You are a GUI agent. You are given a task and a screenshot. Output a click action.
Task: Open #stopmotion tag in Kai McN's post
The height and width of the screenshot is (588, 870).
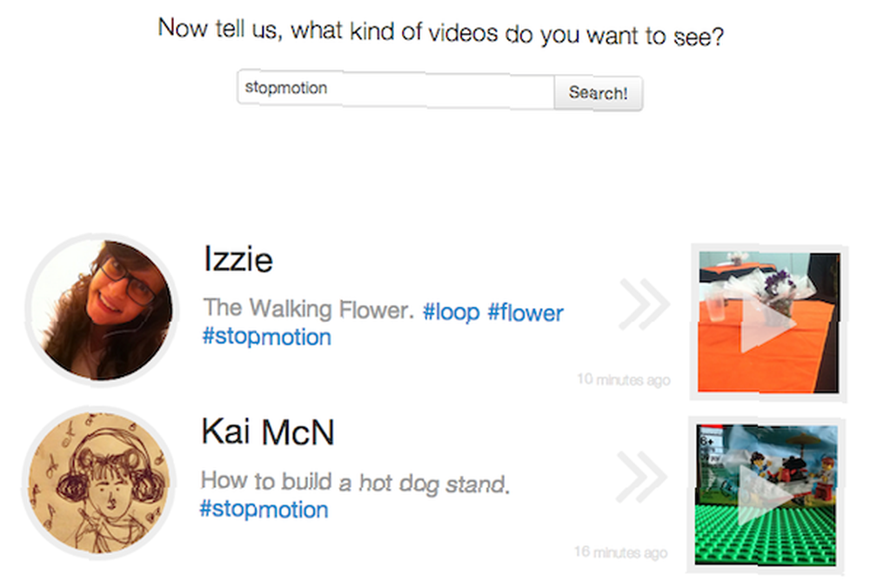coord(264,509)
